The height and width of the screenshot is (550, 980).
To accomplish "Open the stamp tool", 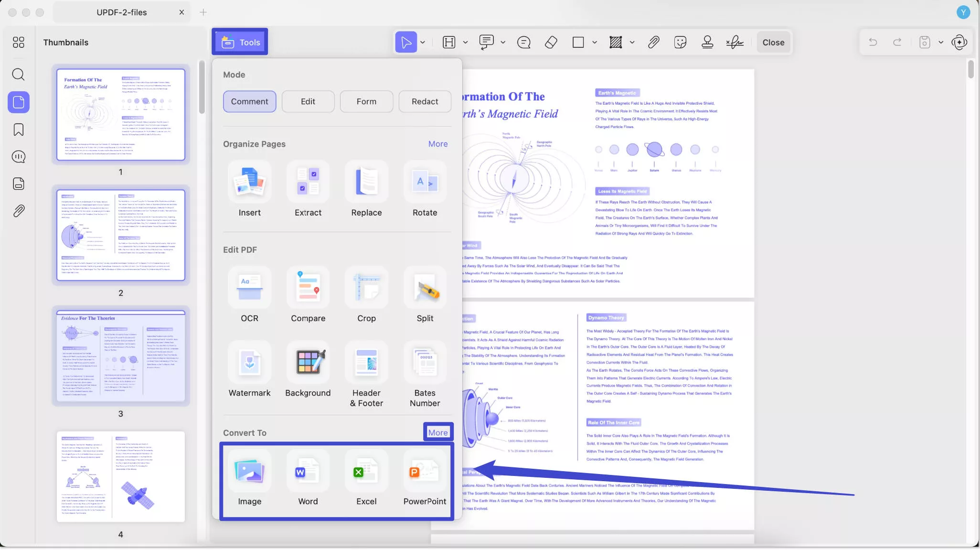I will pyautogui.click(x=707, y=42).
